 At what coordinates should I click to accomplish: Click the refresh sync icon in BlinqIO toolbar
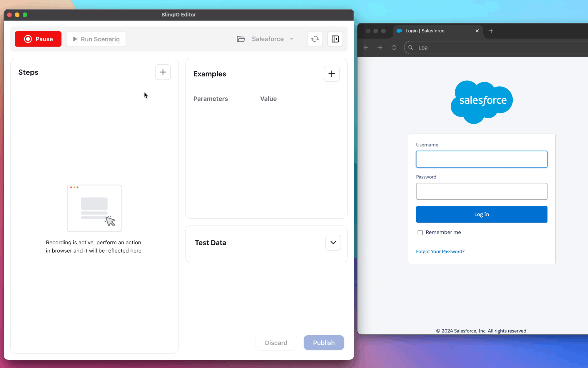point(315,39)
